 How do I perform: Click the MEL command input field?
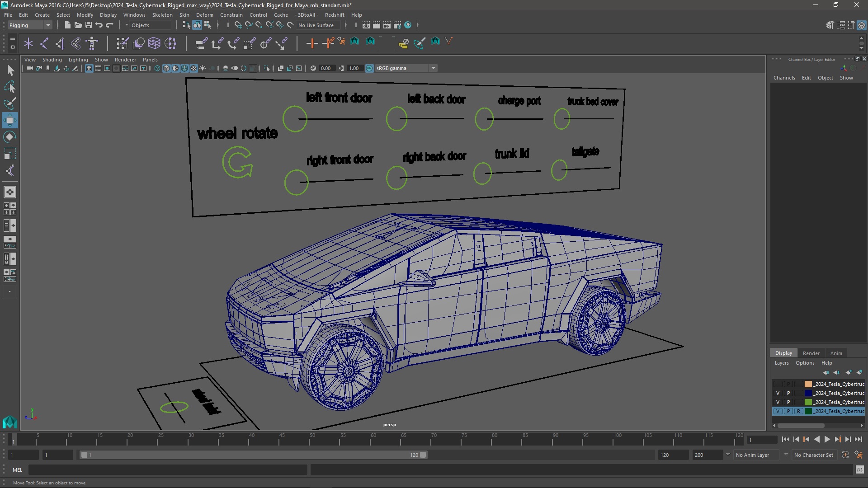click(168, 470)
